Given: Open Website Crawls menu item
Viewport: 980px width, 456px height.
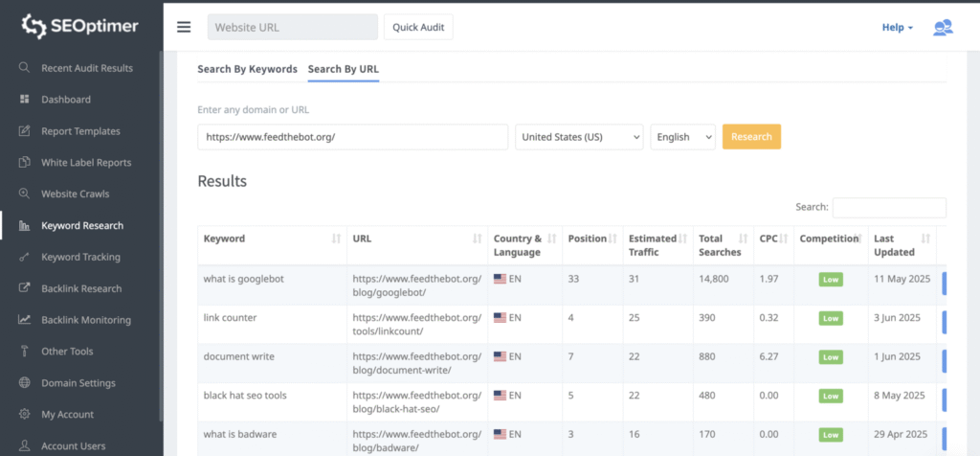Looking at the screenshot, I should (x=75, y=194).
